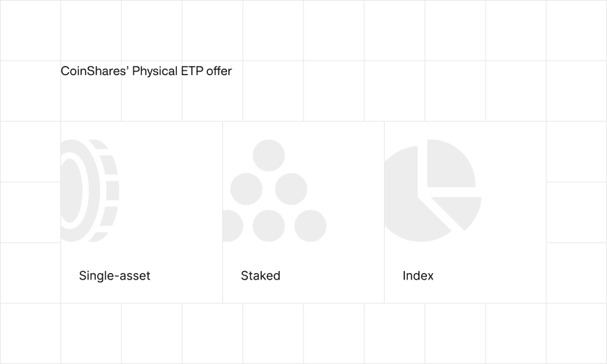Viewport: 607px width, 364px height.
Task: Click the coin icon for Single-asset
Action: [x=90, y=191]
